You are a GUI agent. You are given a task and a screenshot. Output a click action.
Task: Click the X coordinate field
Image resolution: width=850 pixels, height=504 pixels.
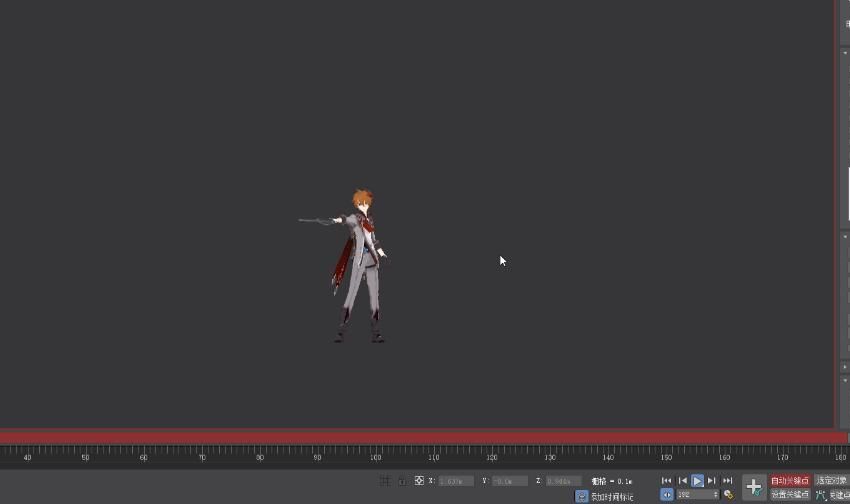point(456,481)
